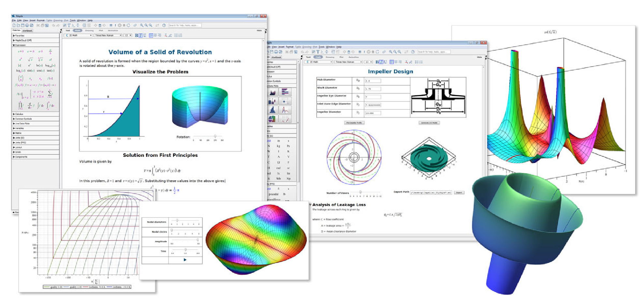Click first zoom magnifier icon, left window toolbar
Viewport: 644px width, 299px height.
click(142, 25)
